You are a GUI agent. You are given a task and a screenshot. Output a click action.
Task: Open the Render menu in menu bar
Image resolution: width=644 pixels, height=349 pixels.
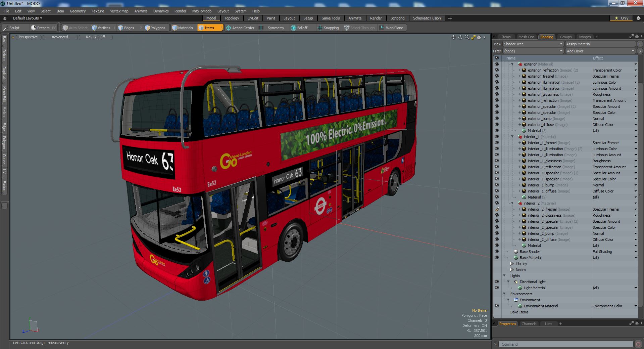(180, 11)
